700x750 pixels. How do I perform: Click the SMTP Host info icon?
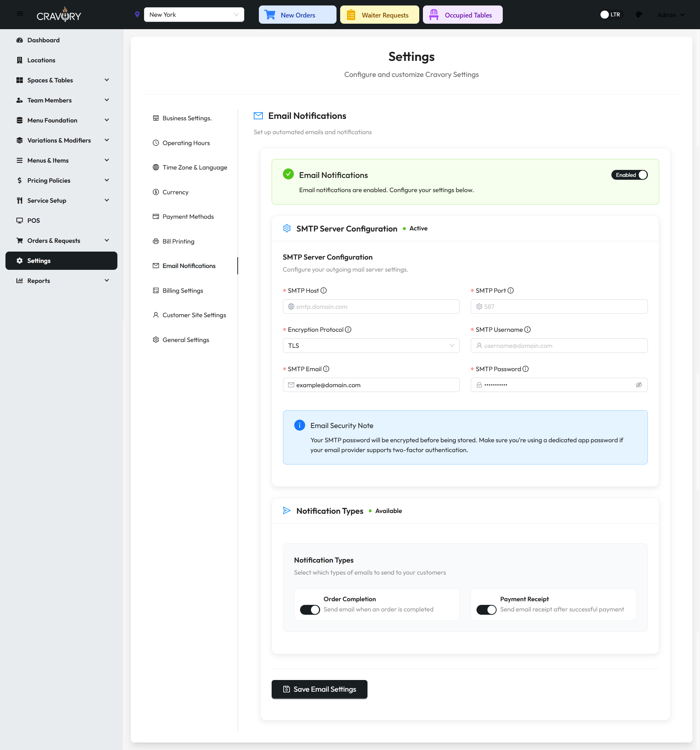pos(324,291)
